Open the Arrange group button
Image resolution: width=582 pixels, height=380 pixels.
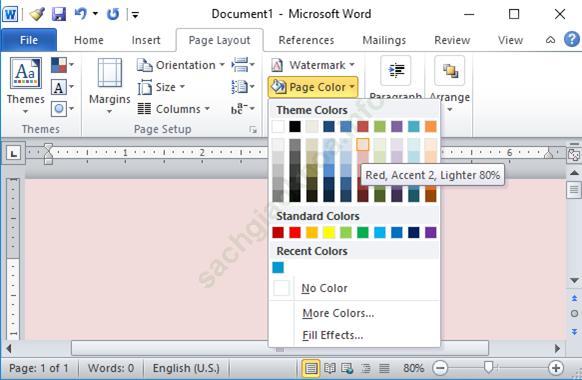449,83
